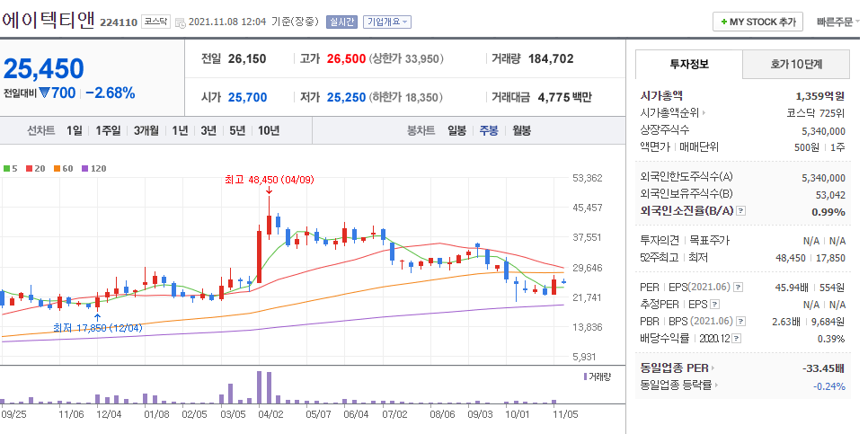The image size is (868, 434).
Task: Select the 3년 line chart period
Action: pos(208,130)
